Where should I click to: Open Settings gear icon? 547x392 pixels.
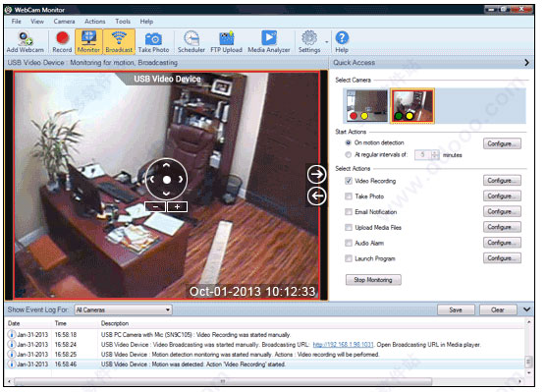click(x=309, y=42)
